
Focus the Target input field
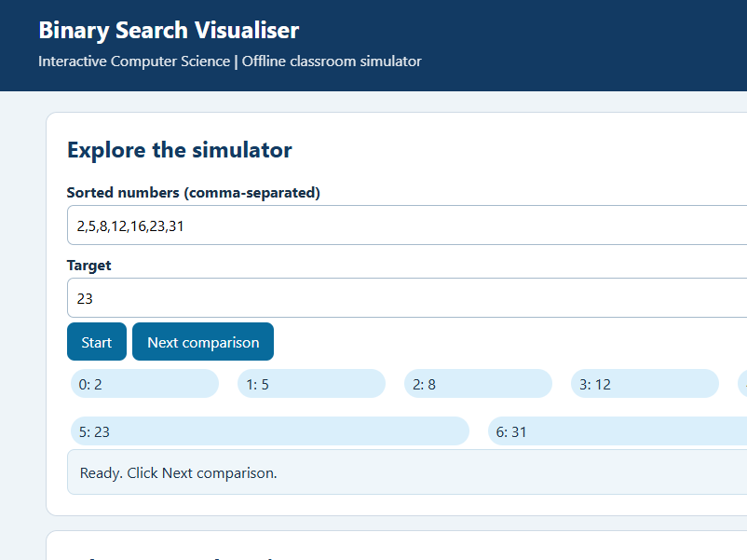(x=407, y=298)
